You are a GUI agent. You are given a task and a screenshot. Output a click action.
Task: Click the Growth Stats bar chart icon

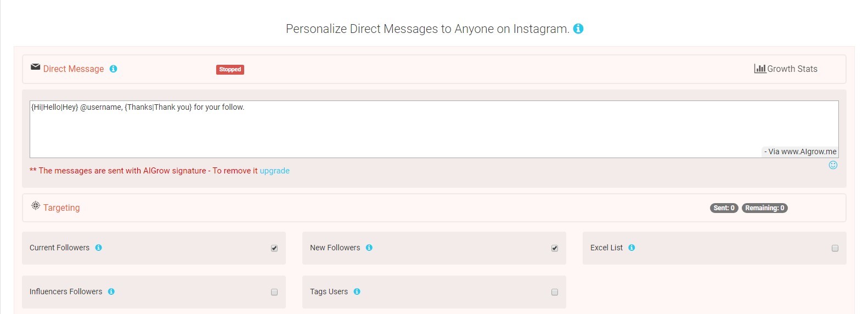759,69
